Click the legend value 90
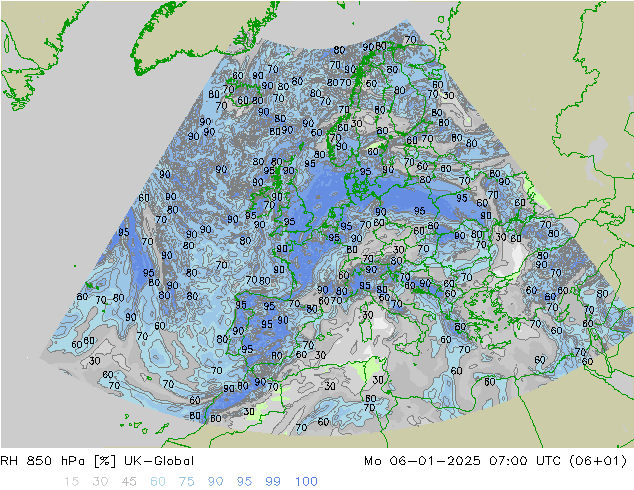This screenshot has height=490, width=634. pyautogui.click(x=215, y=482)
